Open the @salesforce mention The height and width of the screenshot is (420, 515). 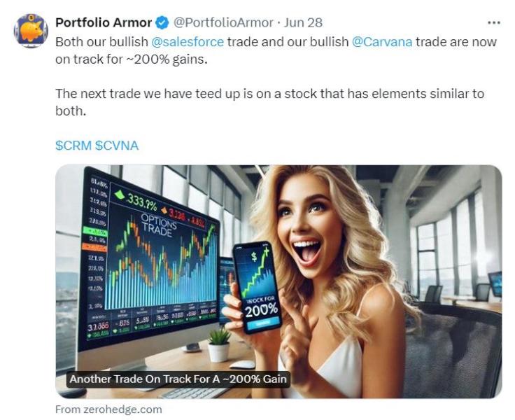(188, 42)
